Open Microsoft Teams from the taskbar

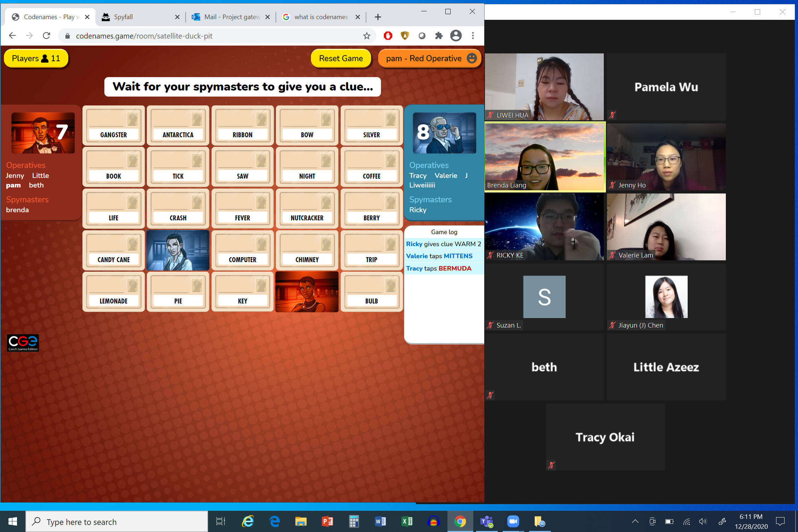coord(486,521)
